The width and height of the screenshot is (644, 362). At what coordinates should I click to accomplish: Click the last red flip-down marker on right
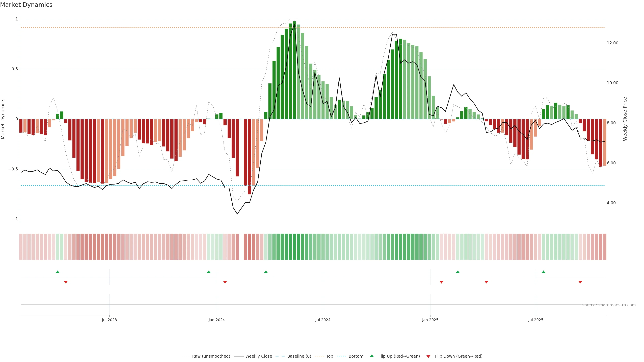(580, 282)
